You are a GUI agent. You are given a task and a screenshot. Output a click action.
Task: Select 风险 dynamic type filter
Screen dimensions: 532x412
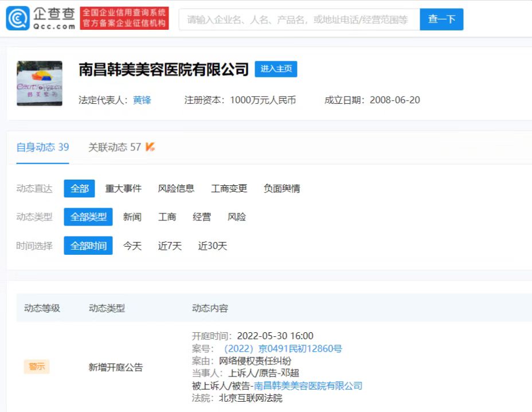237,217
